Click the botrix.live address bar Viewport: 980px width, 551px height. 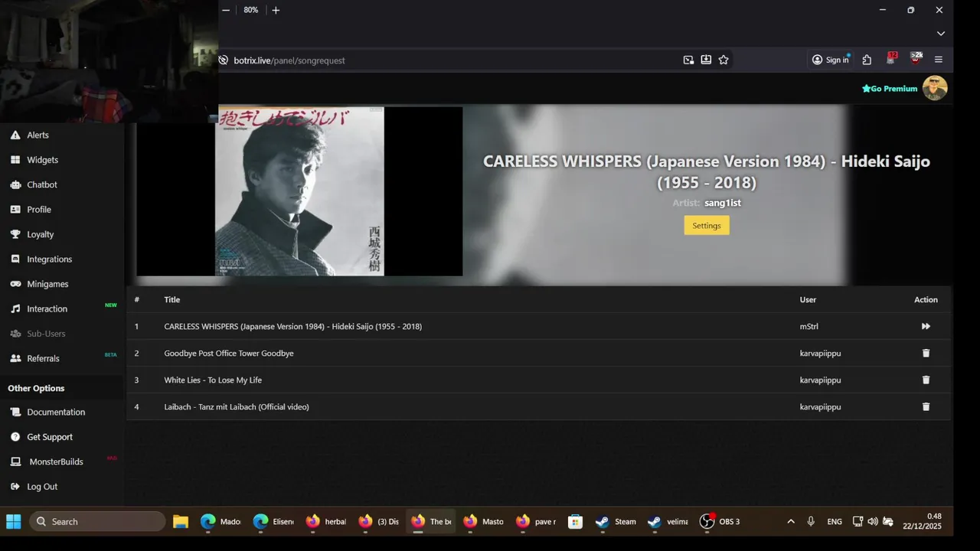[452, 60]
